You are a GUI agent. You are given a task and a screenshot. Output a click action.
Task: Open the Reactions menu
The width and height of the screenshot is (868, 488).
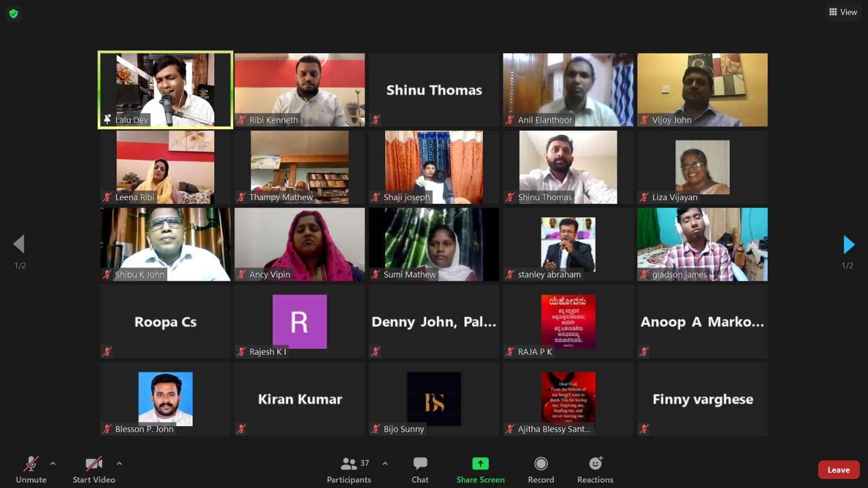(x=595, y=470)
